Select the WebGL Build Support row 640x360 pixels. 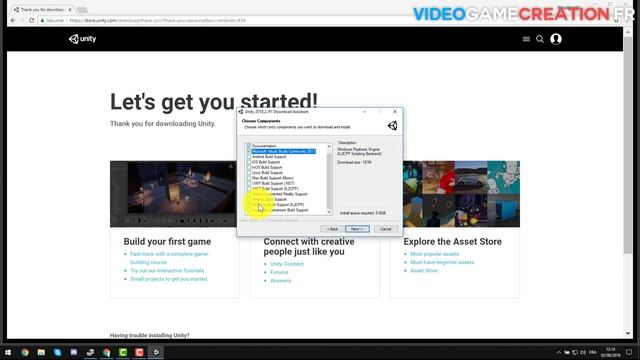coord(269,199)
